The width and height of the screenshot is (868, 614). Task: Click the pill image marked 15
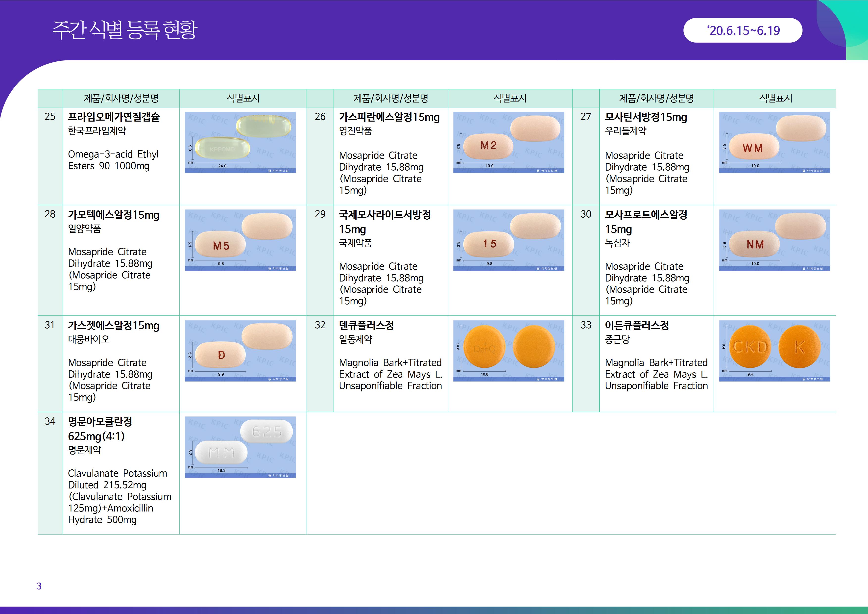pos(508,240)
